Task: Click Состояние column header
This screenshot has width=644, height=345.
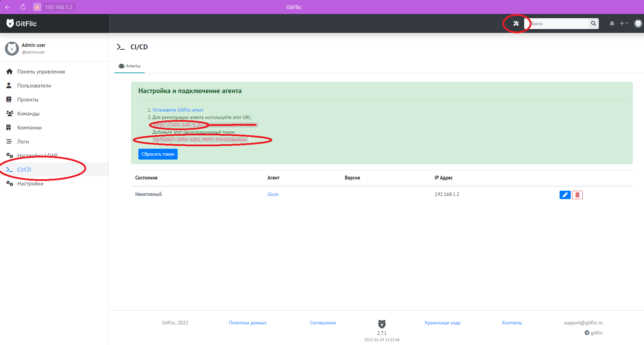Action: tap(146, 178)
